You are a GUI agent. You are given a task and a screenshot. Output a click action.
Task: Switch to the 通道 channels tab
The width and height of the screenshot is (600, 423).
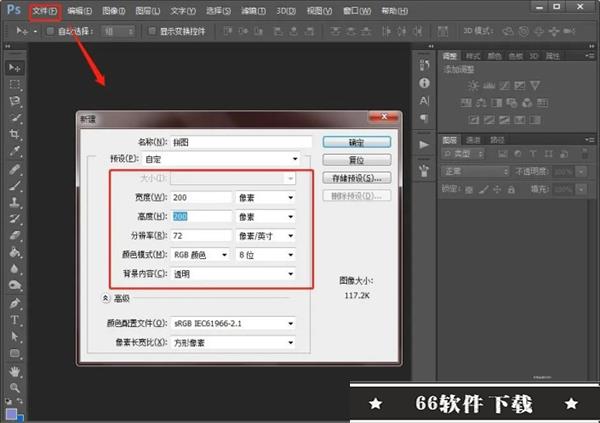point(473,140)
